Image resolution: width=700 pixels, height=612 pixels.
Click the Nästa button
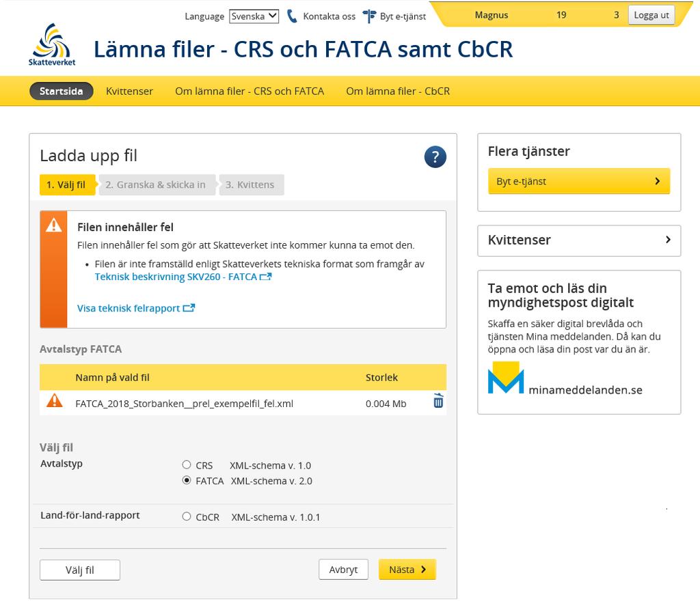[x=407, y=569]
